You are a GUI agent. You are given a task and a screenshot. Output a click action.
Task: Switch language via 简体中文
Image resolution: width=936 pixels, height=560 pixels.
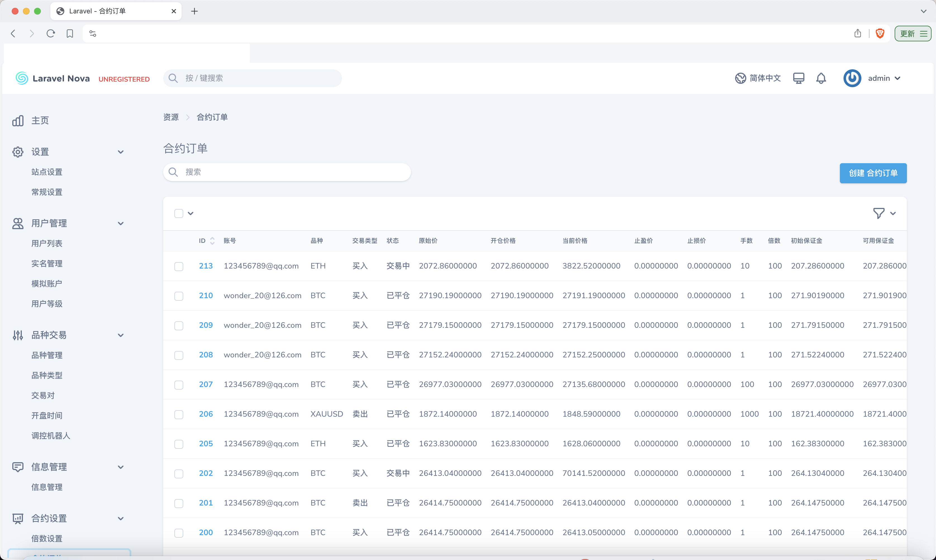point(765,78)
